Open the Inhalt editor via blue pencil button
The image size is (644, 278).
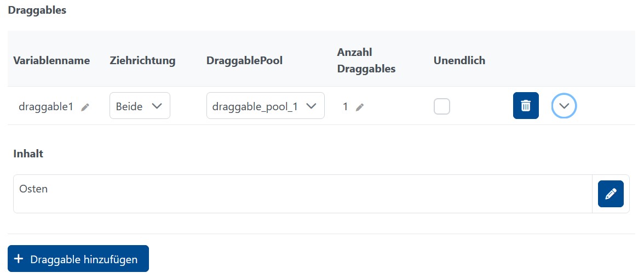pos(611,194)
